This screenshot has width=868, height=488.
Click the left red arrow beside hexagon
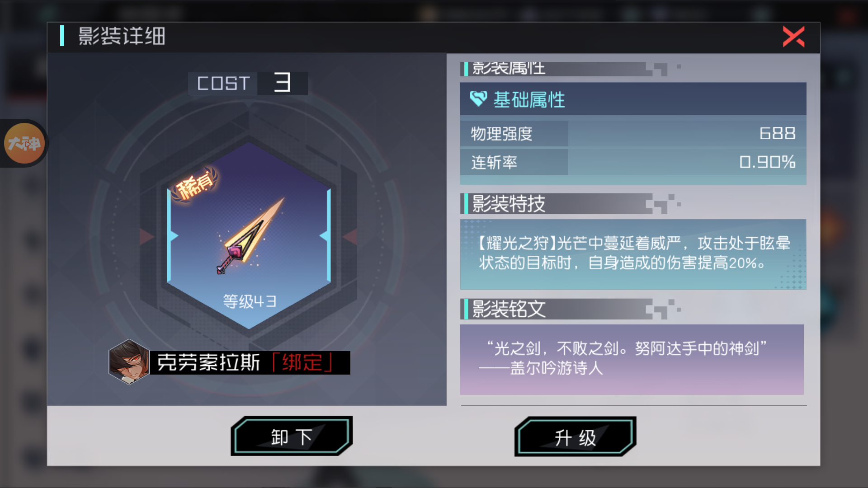point(146,236)
